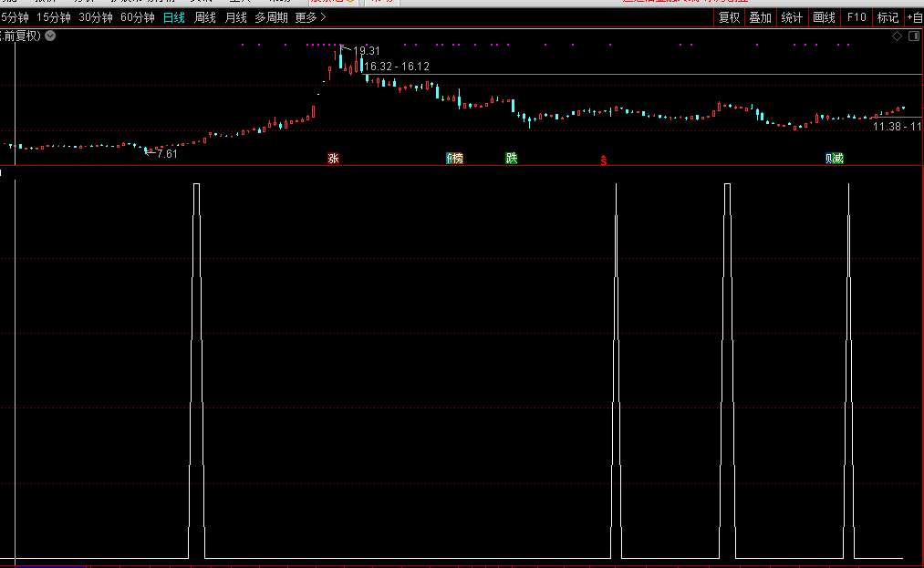Screen dimensions: 924x568
Task: Toggle the side panel icon at top right
Action: click(913, 36)
